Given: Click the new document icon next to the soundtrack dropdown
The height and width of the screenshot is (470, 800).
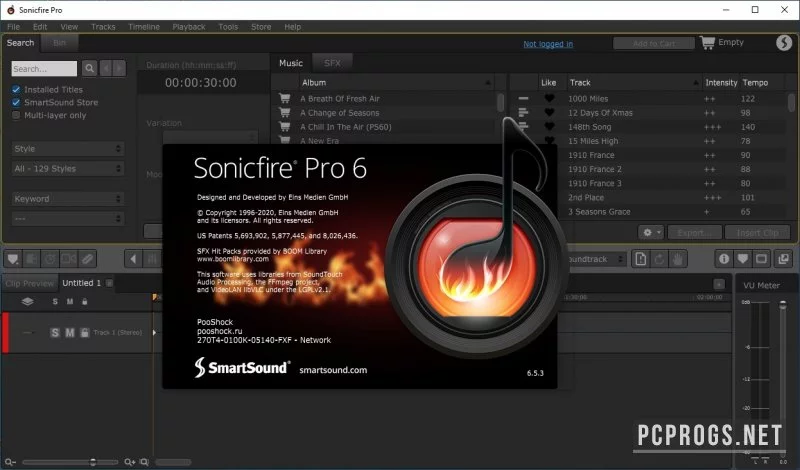Looking at the screenshot, I should coord(641,259).
